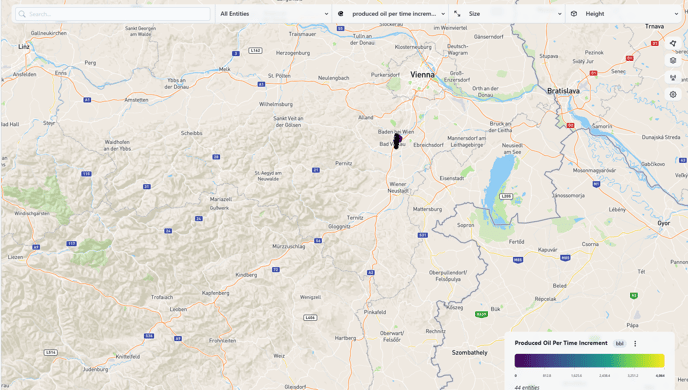This screenshot has height=390, width=688.
Task: Focus the Search input field
Action: tap(113, 14)
